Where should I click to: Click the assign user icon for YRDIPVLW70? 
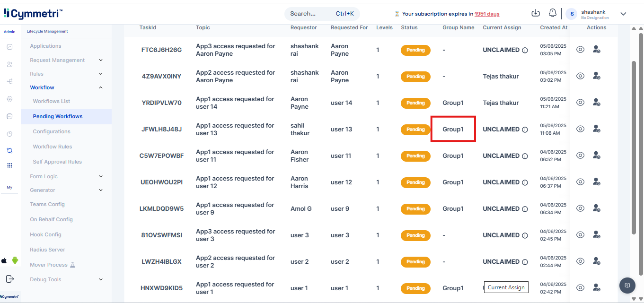[x=596, y=103]
